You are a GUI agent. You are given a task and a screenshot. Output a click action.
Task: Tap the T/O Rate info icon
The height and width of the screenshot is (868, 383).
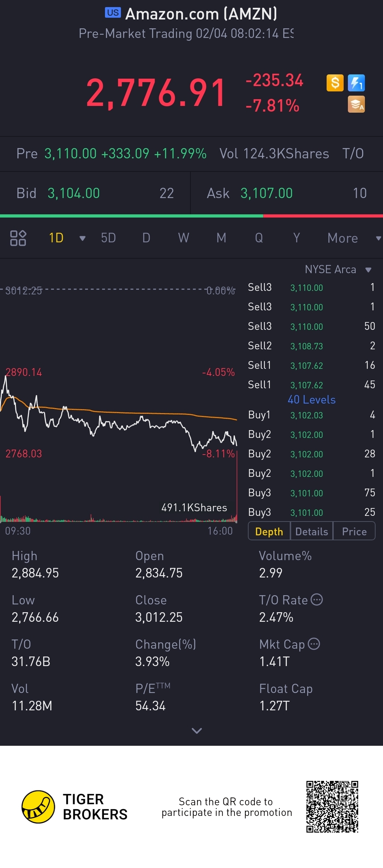pos(317,599)
